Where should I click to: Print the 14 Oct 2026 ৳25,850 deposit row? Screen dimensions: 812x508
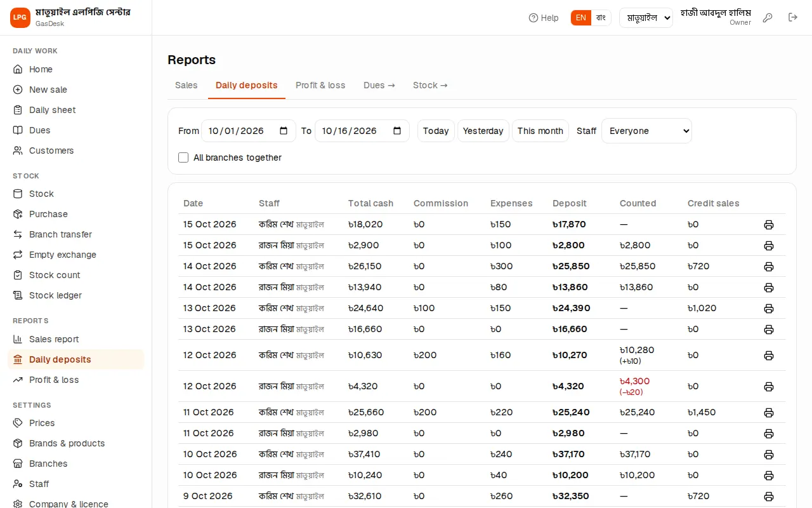[x=769, y=267]
